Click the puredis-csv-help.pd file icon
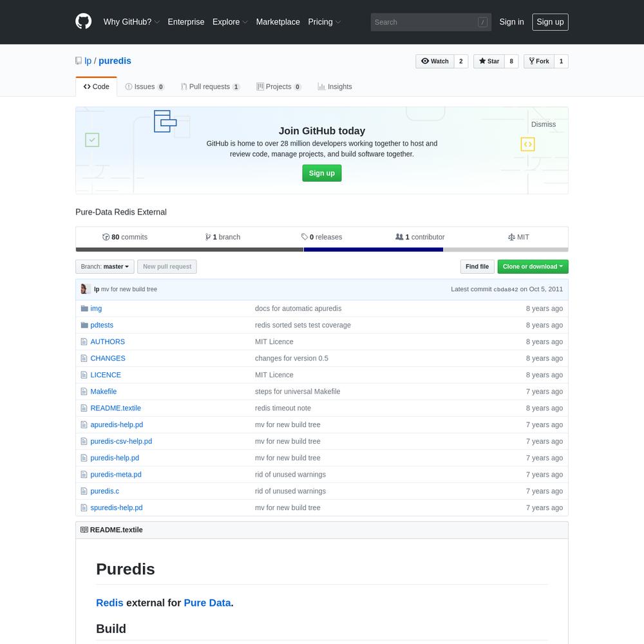This screenshot has width=644, height=644. coord(84,441)
